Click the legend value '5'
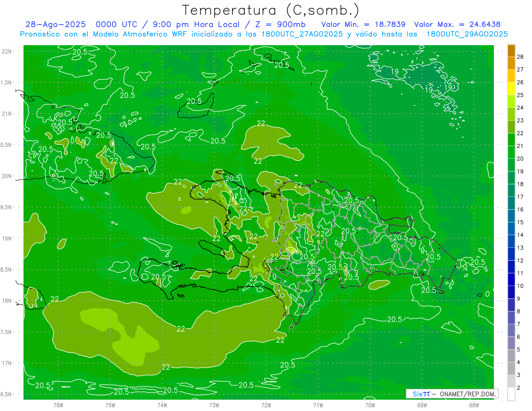532x411 pixels. (x=519, y=349)
